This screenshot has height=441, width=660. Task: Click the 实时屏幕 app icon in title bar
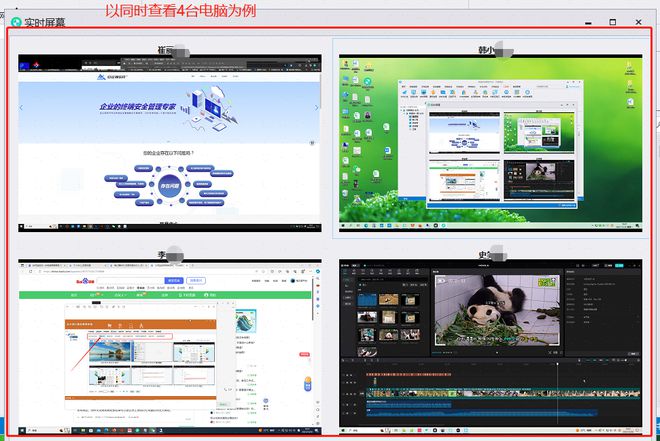(x=16, y=22)
